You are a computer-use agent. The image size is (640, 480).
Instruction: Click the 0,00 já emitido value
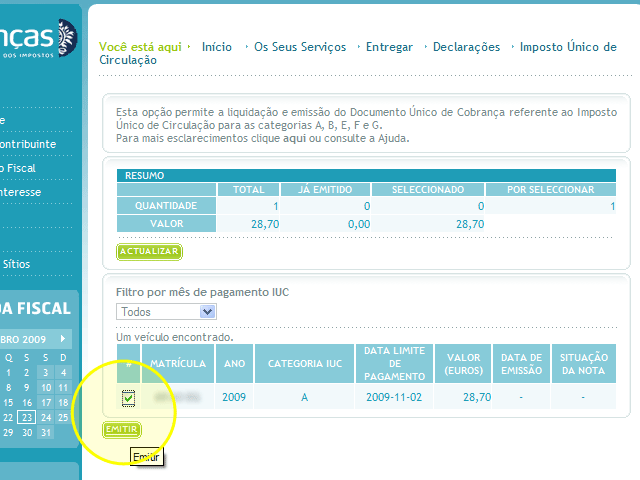pyautogui.click(x=359, y=224)
